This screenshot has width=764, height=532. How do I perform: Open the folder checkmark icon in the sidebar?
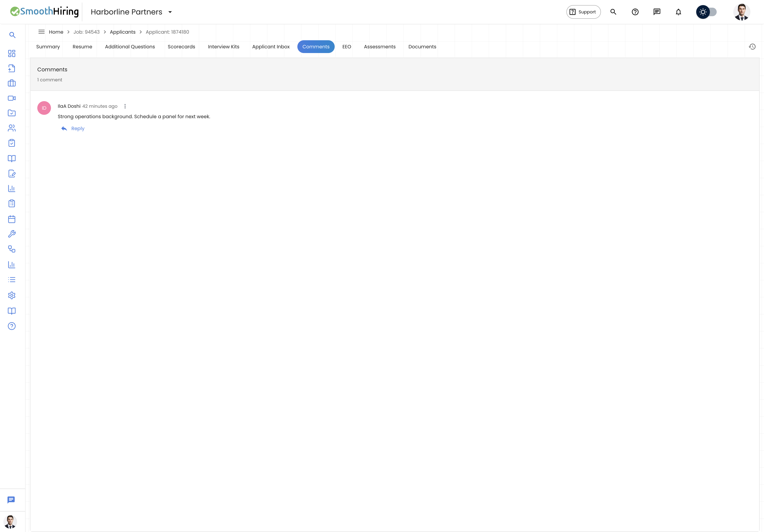pyautogui.click(x=12, y=113)
